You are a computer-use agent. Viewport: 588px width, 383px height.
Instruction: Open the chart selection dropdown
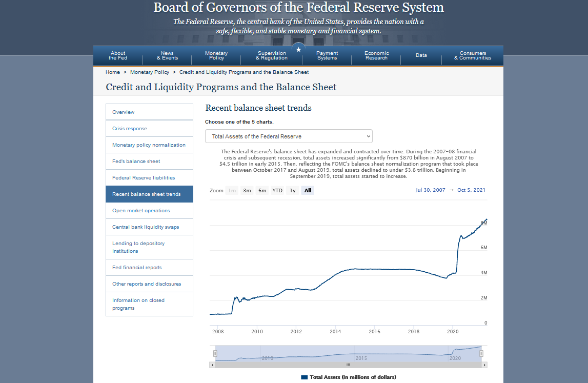[x=289, y=136]
